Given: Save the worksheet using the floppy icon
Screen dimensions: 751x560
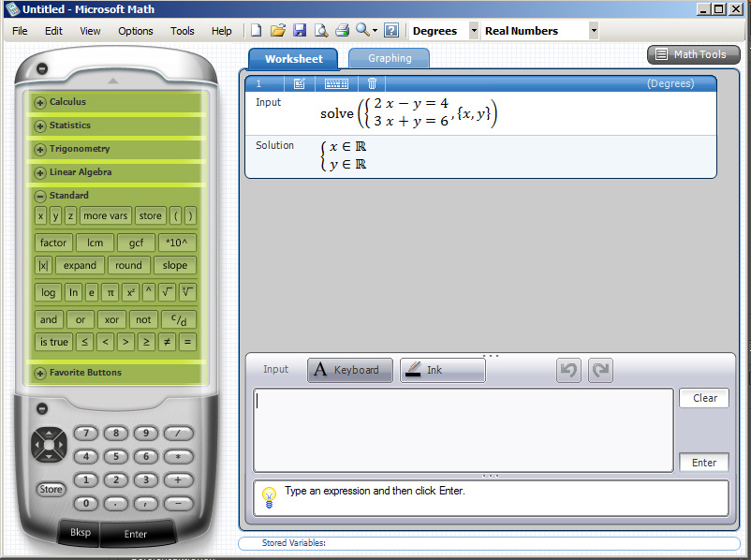Looking at the screenshot, I should click(x=300, y=31).
